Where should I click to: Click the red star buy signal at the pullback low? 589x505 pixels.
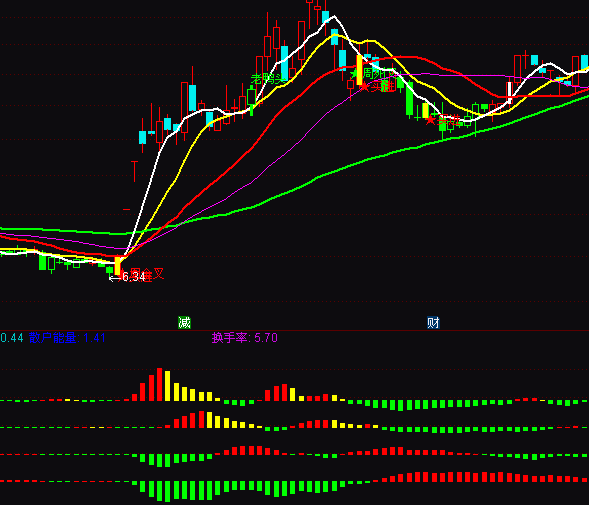pos(430,120)
